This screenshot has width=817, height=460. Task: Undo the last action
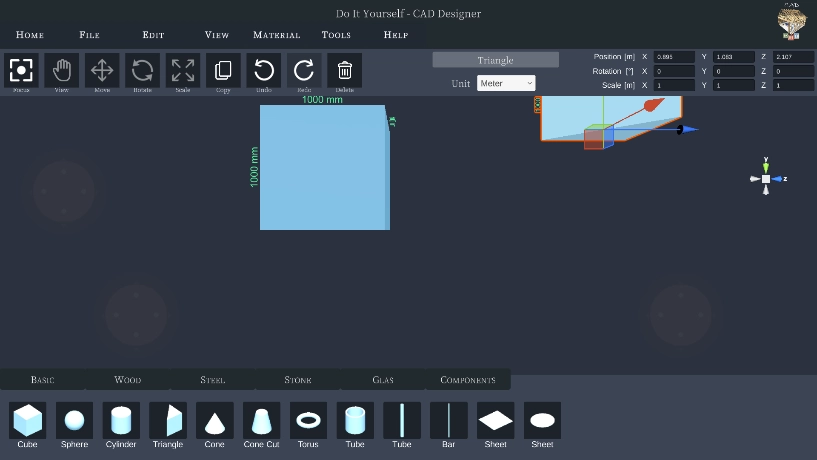[x=264, y=70]
